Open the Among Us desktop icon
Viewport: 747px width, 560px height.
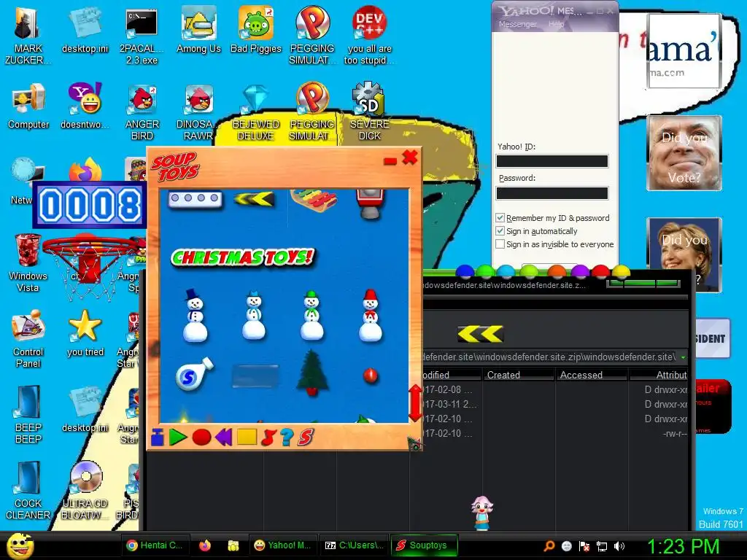point(198,31)
